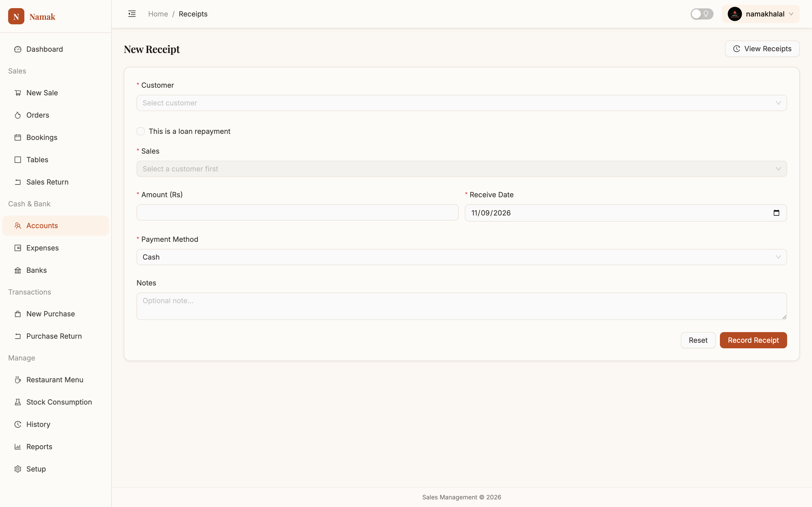
Task: Toggle the dark mode light bulb switch
Action: pos(702,14)
